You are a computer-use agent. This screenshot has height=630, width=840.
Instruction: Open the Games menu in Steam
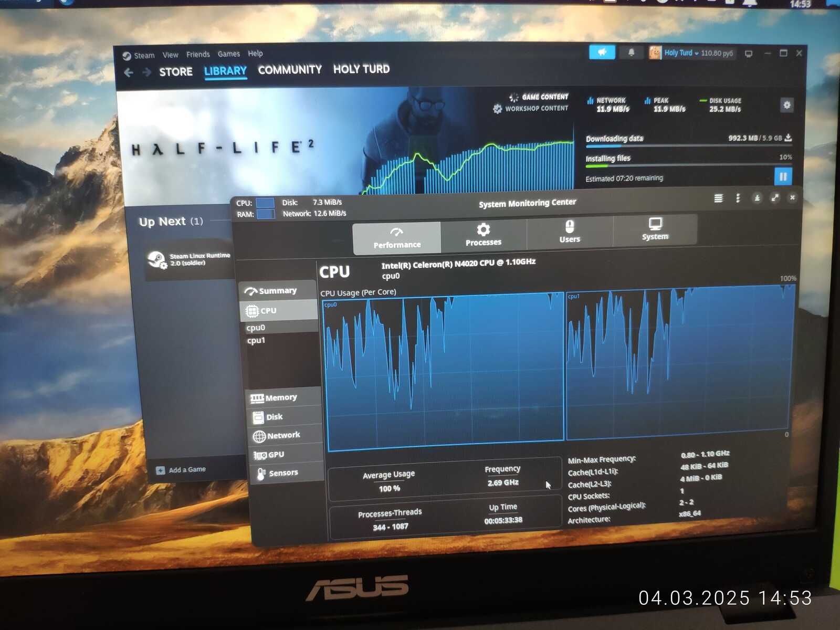229,54
